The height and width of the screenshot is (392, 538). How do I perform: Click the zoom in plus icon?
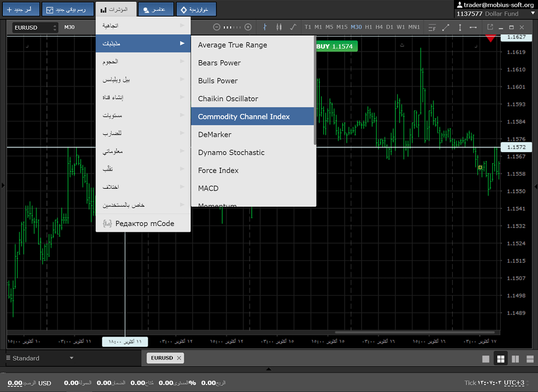[248, 27]
